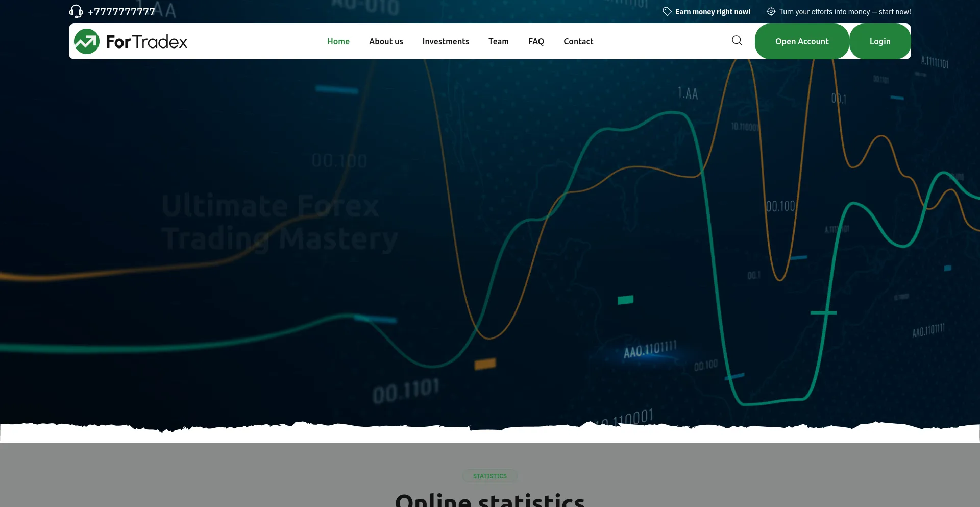Open the Contact page
980x507 pixels.
point(578,41)
